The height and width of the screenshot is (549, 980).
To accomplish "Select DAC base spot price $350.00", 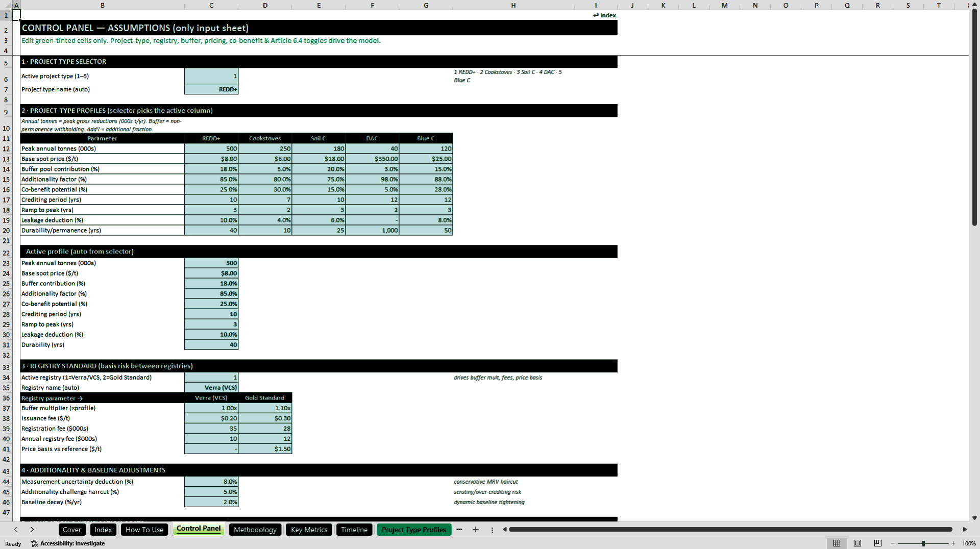I will click(x=372, y=159).
